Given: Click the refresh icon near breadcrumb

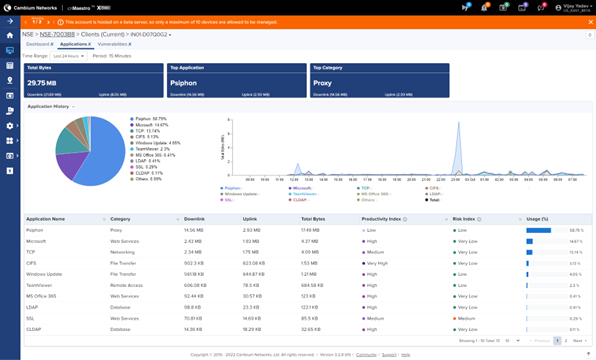Looking at the screenshot, I should tap(590, 35).
